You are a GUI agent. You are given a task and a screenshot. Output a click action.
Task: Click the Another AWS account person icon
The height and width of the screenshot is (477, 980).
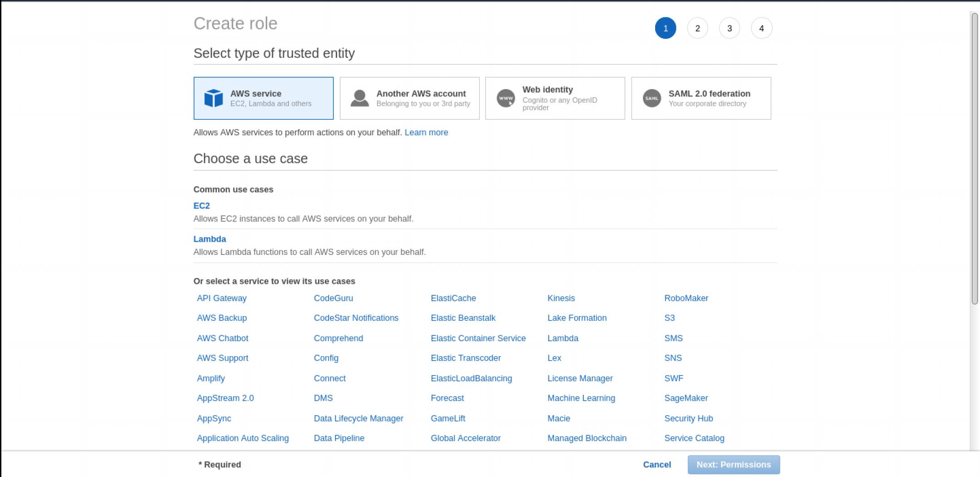pyautogui.click(x=359, y=98)
